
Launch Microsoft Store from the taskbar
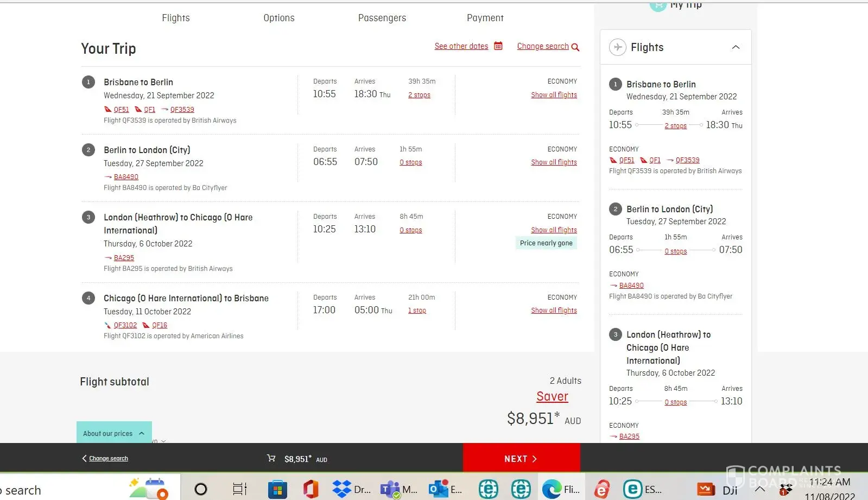point(277,489)
